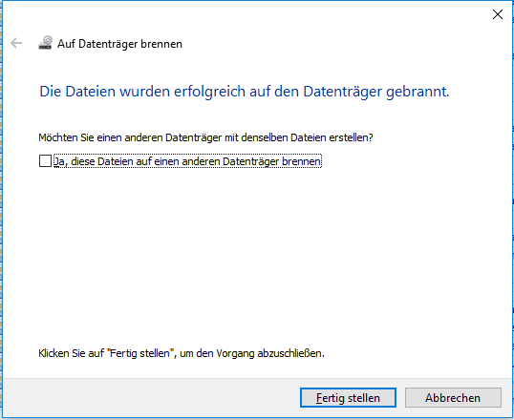Click the word 'abzuschließen' in the hint
Screen dimensions: 514x420
[x=289, y=353]
